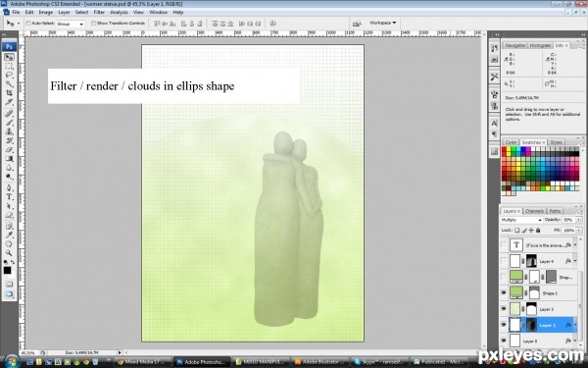Select the Path Selection tool

click(x=10, y=206)
